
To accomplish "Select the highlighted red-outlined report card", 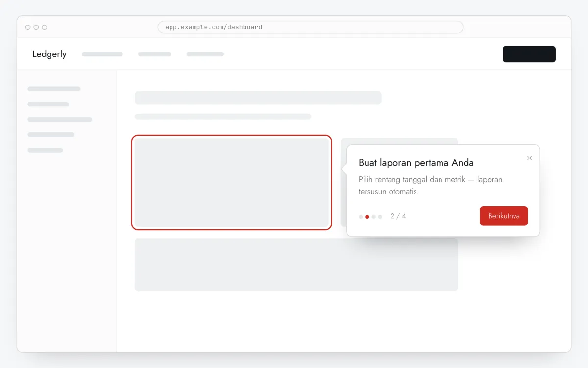I will click(232, 183).
